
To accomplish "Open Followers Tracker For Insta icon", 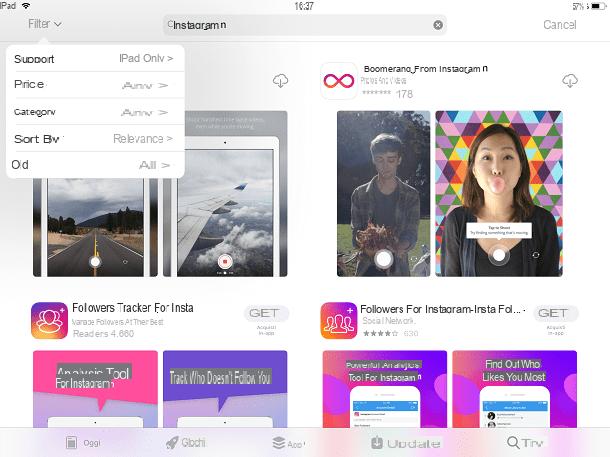I will (49, 320).
